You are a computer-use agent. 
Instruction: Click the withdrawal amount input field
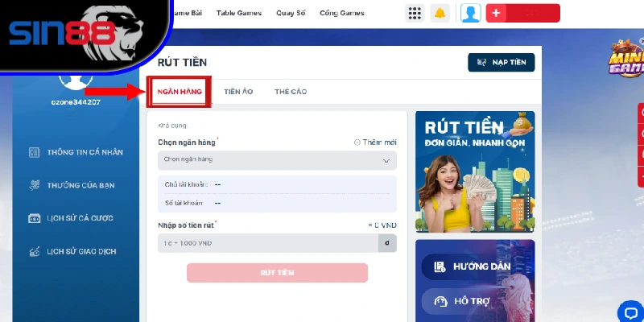(268, 243)
